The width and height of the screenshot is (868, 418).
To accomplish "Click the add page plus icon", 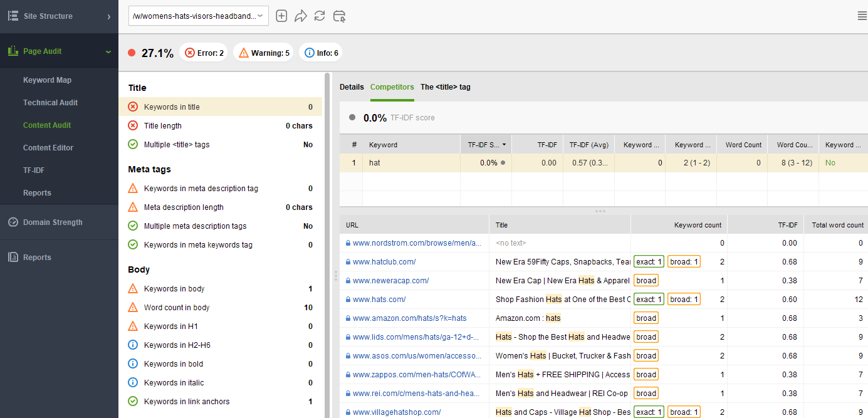I will (x=281, y=16).
